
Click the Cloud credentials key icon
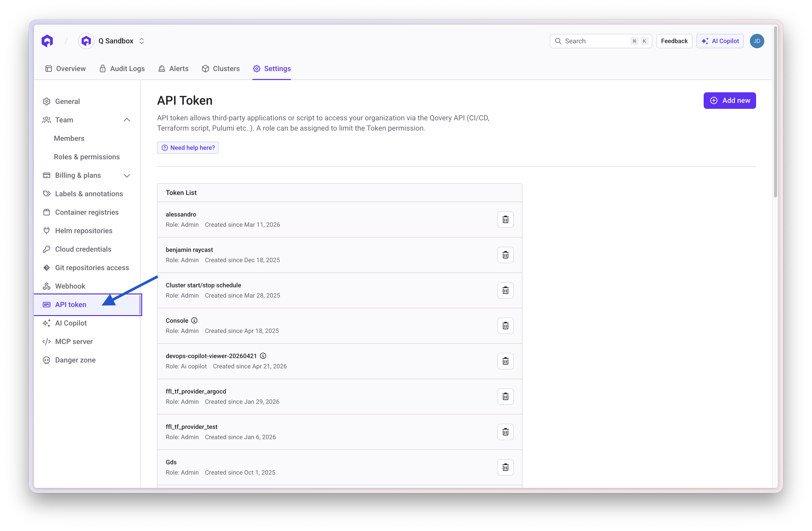[46, 249]
